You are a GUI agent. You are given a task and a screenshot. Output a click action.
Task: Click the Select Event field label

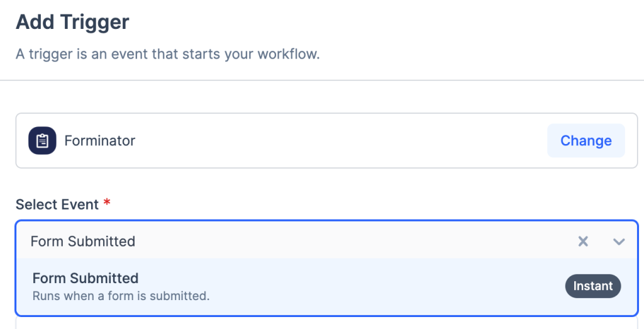57,204
